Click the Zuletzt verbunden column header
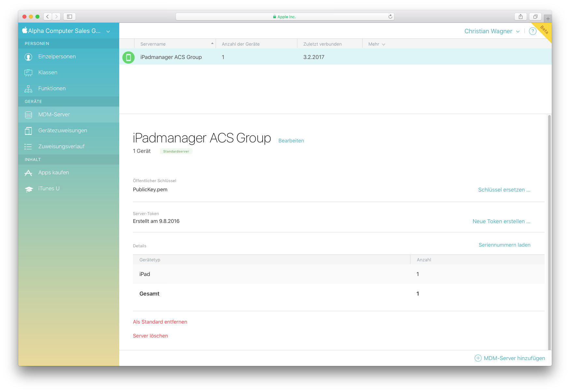 330,44
